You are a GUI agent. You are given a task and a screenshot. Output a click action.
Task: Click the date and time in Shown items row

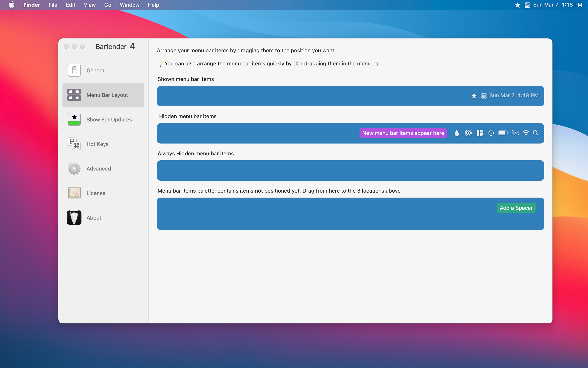(x=514, y=96)
